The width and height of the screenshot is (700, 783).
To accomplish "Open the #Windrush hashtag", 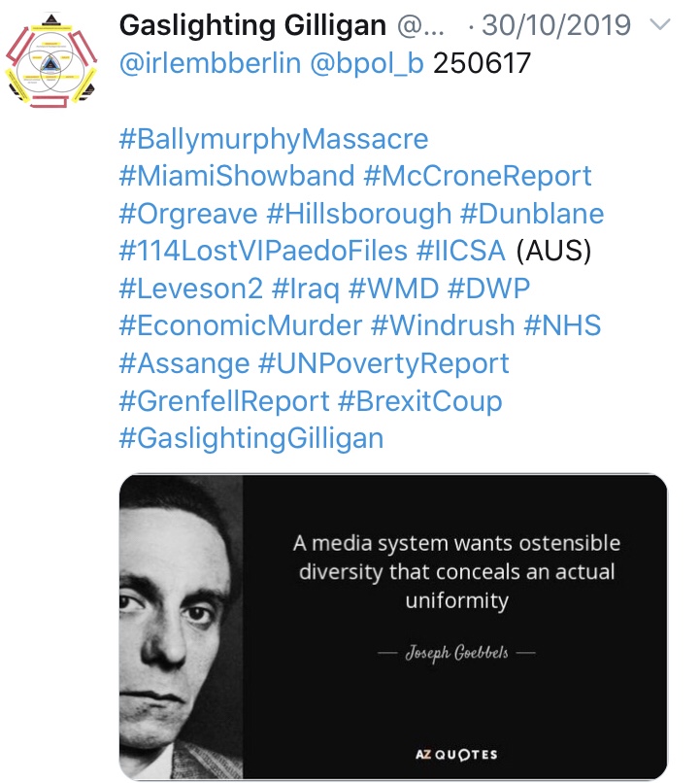I will (x=443, y=325).
